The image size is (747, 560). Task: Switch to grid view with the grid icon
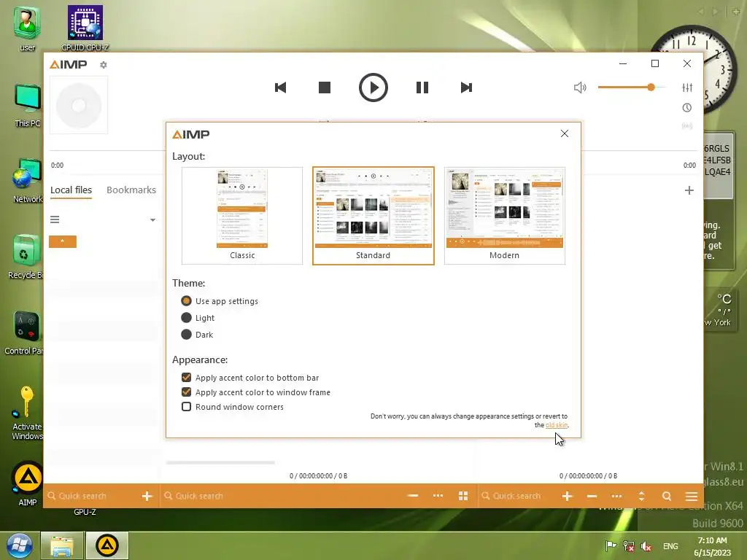[x=463, y=496]
